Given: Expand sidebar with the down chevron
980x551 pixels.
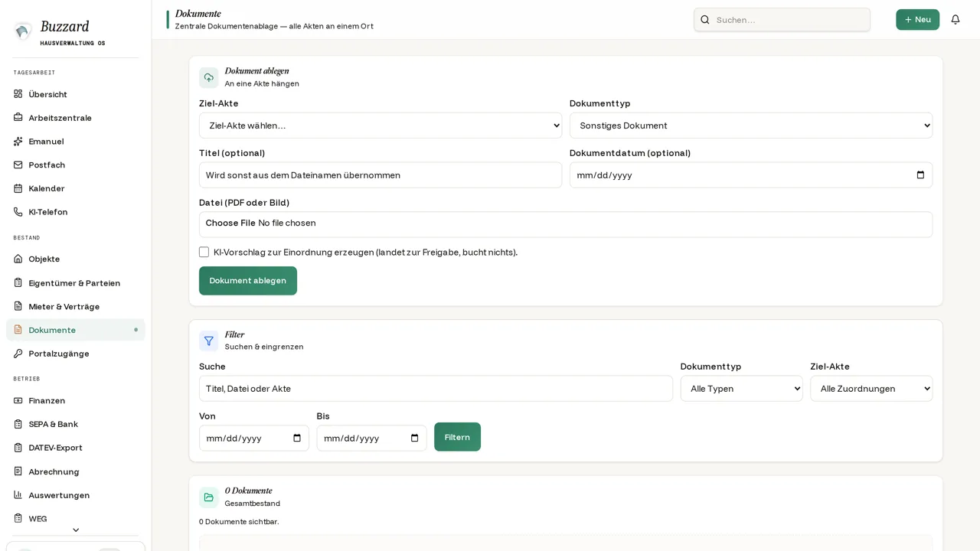Looking at the screenshot, I should tap(76, 530).
